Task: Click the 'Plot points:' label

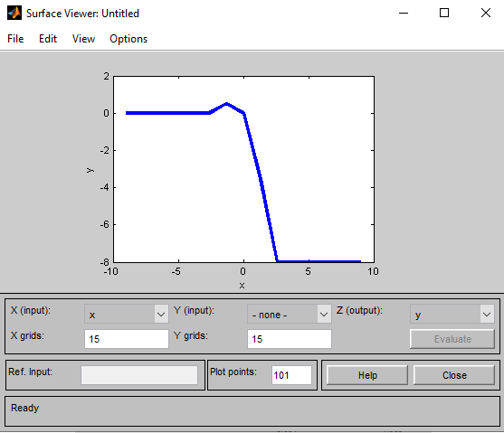Action: pos(233,372)
